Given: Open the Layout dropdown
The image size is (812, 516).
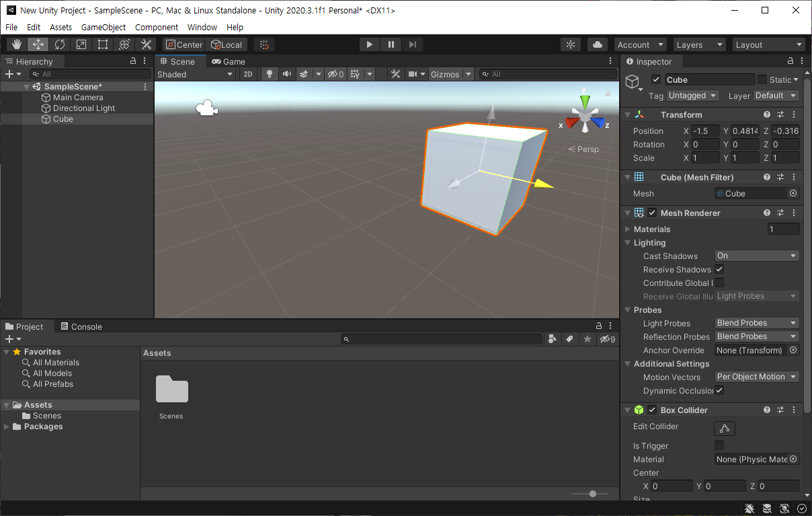Looking at the screenshot, I should (769, 44).
